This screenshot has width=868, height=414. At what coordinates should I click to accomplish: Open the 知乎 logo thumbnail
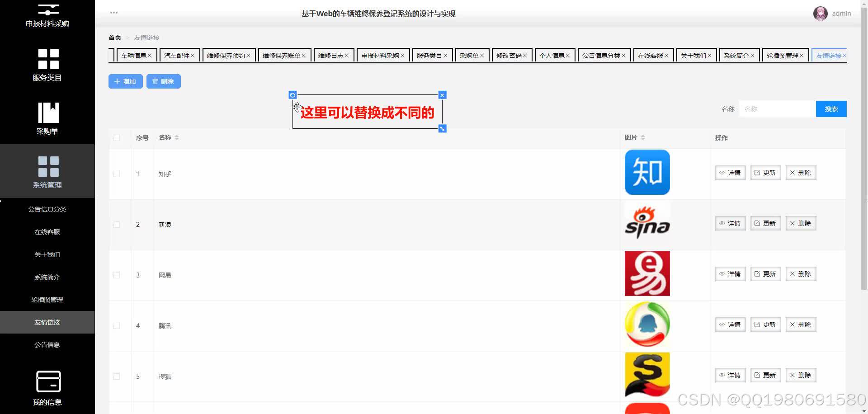[647, 172]
